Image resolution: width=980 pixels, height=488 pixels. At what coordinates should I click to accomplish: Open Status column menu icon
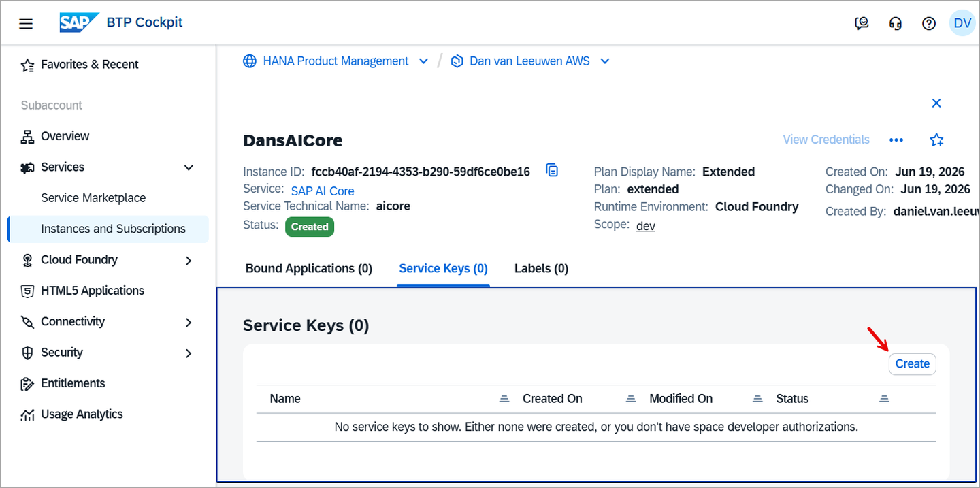pos(884,399)
